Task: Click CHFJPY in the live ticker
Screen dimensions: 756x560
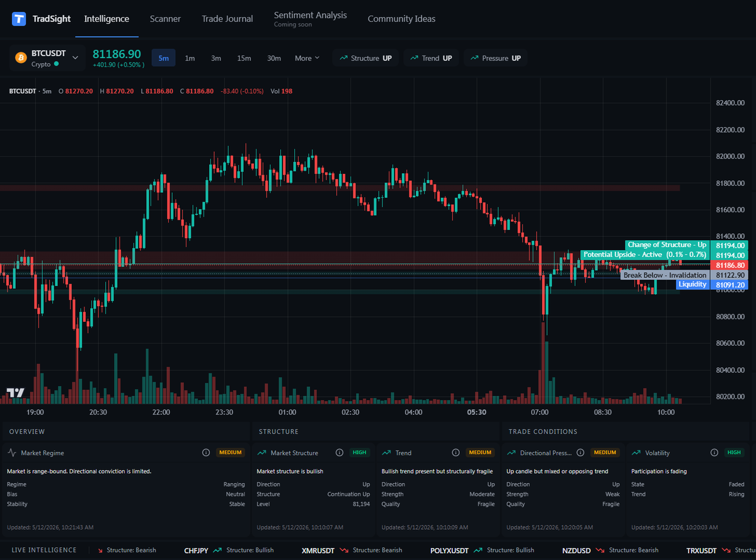Action: click(196, 550)
